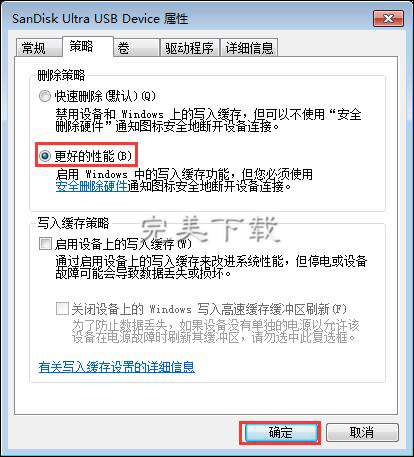Viewport: 414px width, 457px height.
Task: Open the 卷 tab
Action: click(x=136, y=48)
